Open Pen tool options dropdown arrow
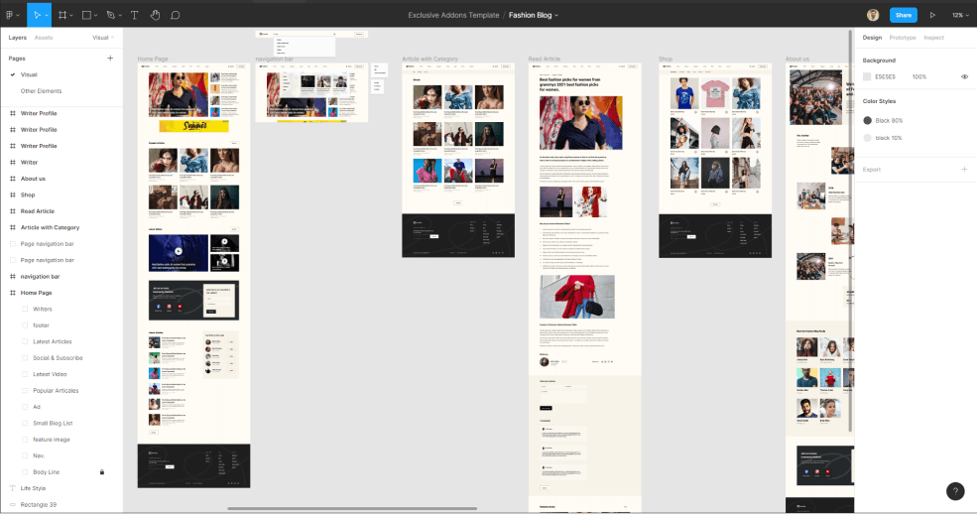This screenshot has width=980, height=514. [119, 16]
